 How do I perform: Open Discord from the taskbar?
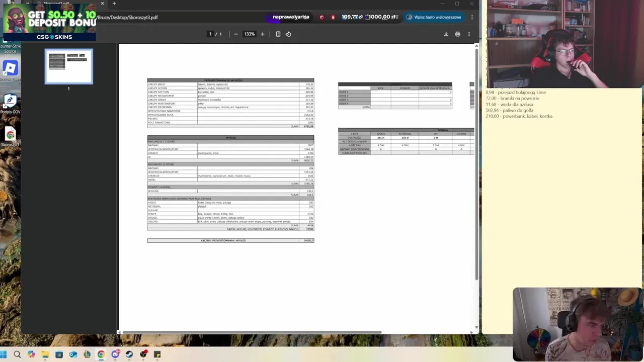click(115, 354)
